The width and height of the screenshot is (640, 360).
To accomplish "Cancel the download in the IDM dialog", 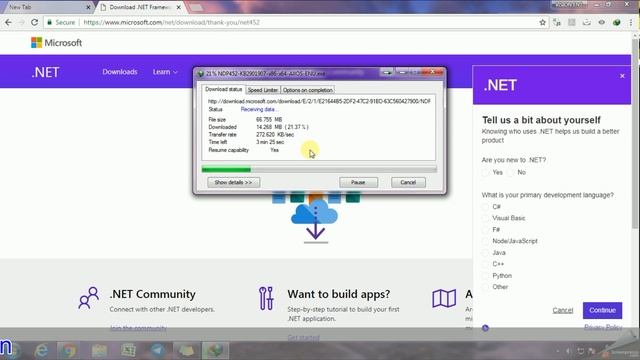I will [x=408, y=182].
